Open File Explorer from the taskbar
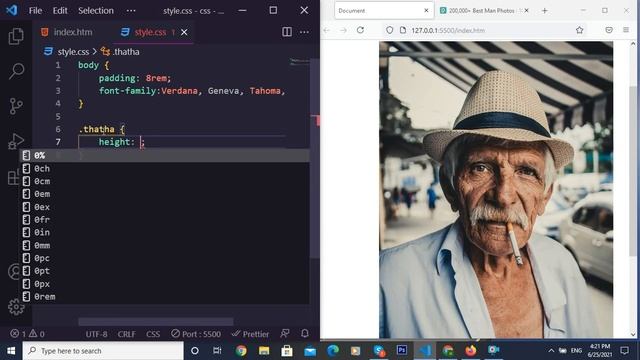The height and width of the screenshot is (360, 640). pos(264,351)
